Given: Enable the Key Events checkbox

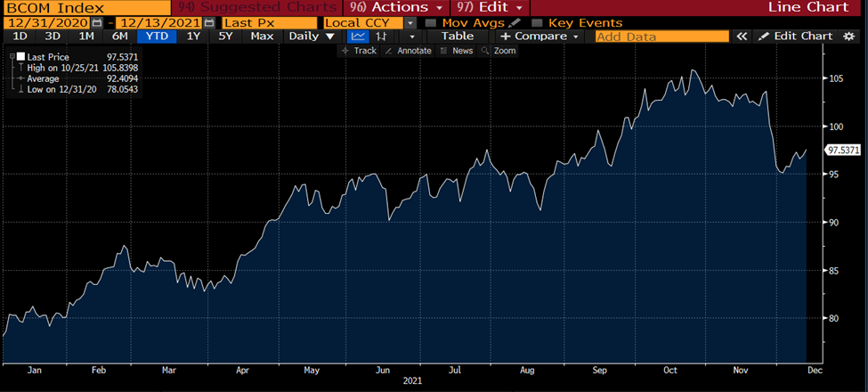Looking at the screenshot, I should point(538,22).
